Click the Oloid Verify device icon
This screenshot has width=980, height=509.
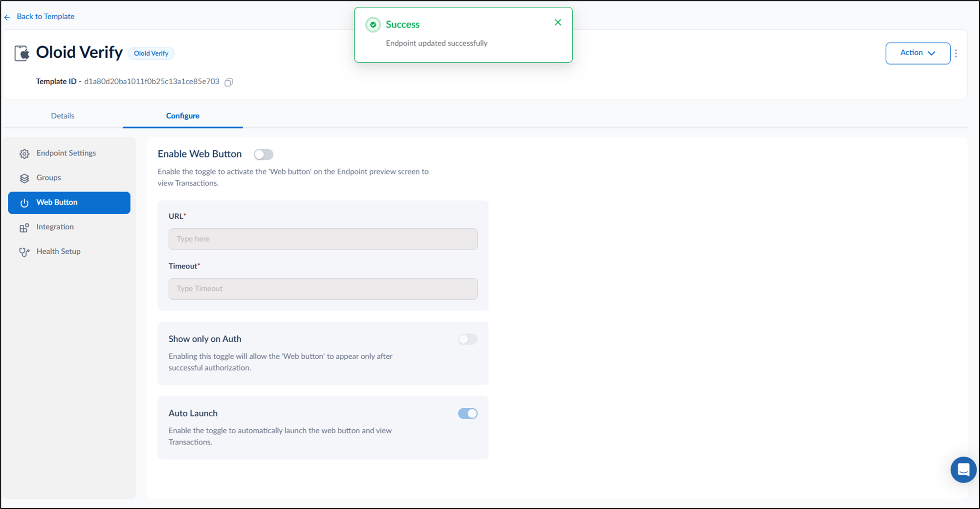(22, 53)
